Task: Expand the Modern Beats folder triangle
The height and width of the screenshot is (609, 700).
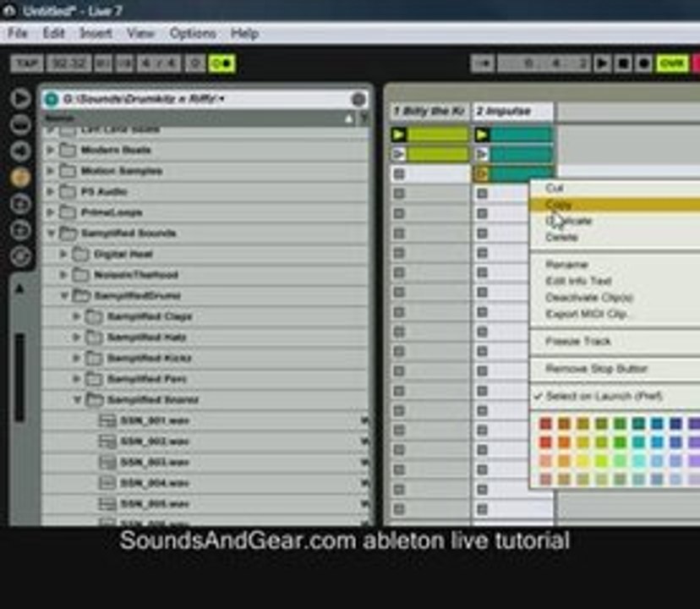Action: tap(50, 150)
